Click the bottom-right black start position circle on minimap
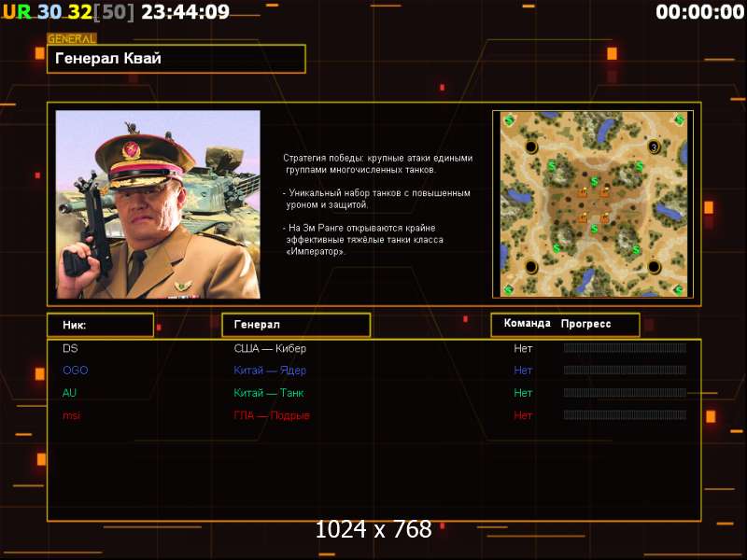Image resolution: width=747 pixels, height=560 pixels. pos(655,266)
